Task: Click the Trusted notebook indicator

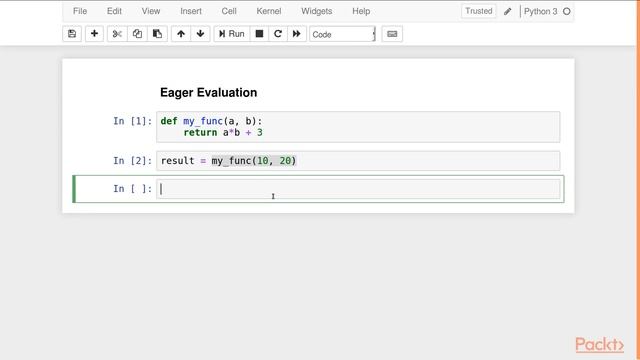Action: click(479, 11)
